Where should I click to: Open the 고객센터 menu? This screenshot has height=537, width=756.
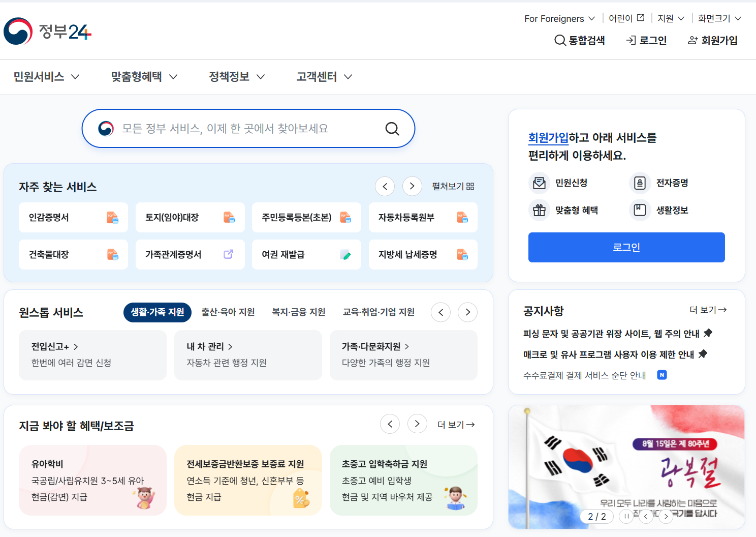click(x=317, y=77)
